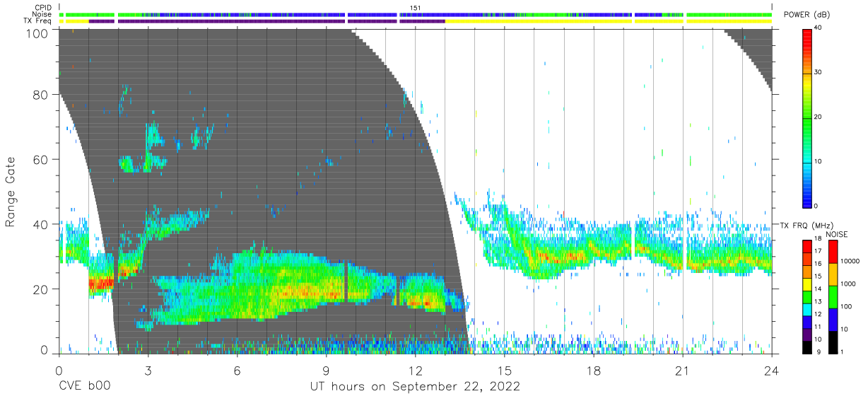Screen dimensions: 868x401
Task: Click the green middle of the power colorbar
Action: tap(808, 117)
